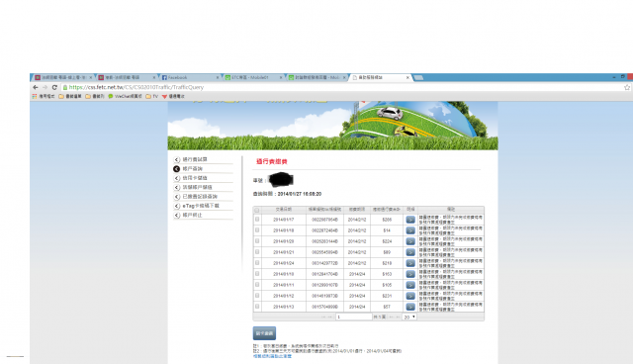Close the Facebook tab
The width and height of the screenshot is (633, 364).
pos(218,77)
